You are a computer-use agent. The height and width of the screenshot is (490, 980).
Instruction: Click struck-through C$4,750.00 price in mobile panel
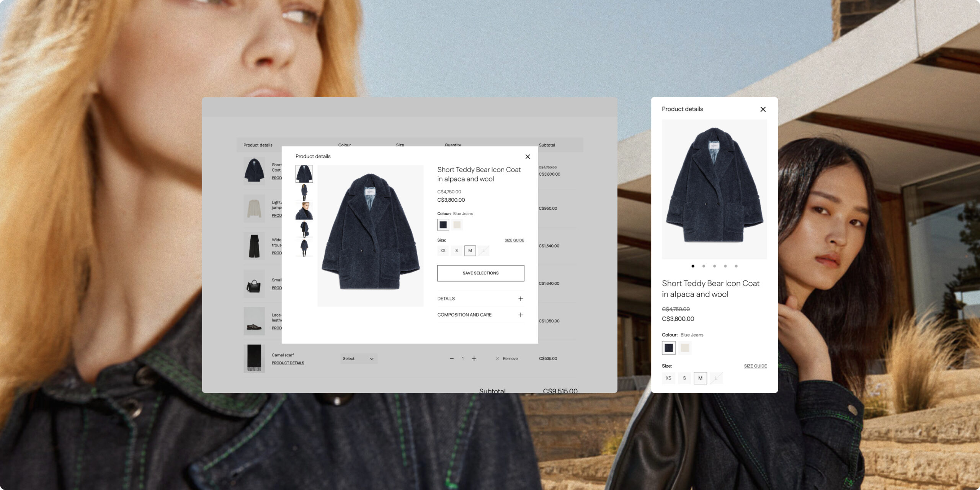pyautogui.click(x=676, y=309)
